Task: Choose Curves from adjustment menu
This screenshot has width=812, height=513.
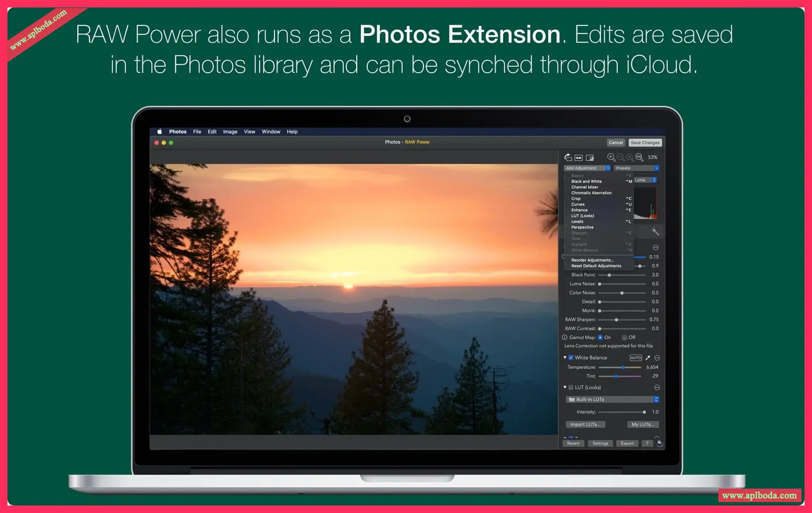Action: pyautogui.click(x=599, y=204)
